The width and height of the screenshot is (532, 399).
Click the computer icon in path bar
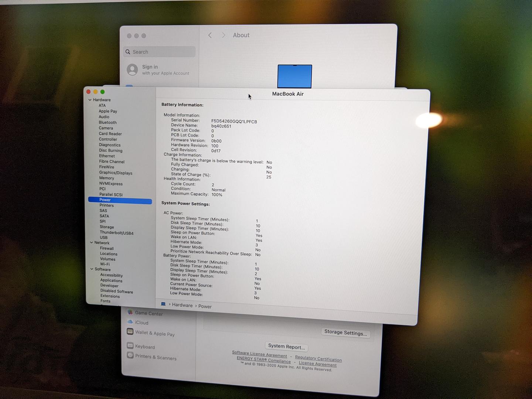tap(163, 304)
